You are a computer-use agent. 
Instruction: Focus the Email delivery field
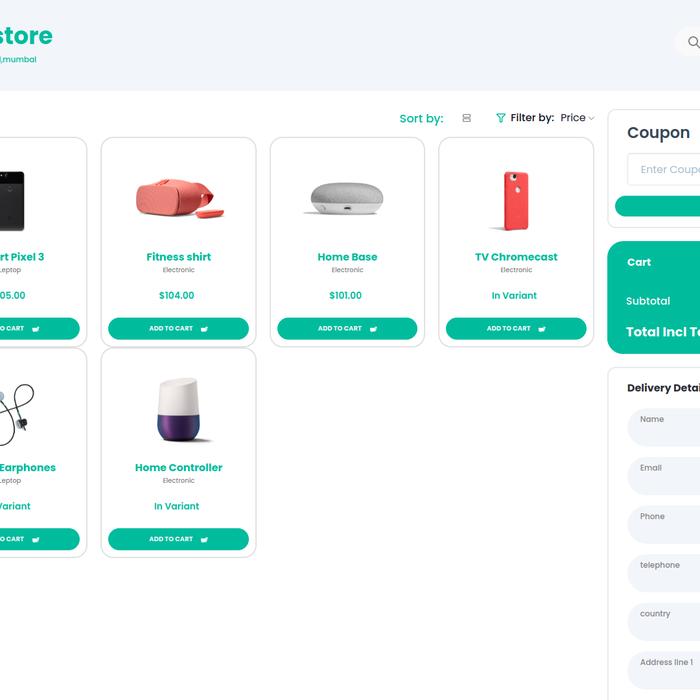pos(666,476)
